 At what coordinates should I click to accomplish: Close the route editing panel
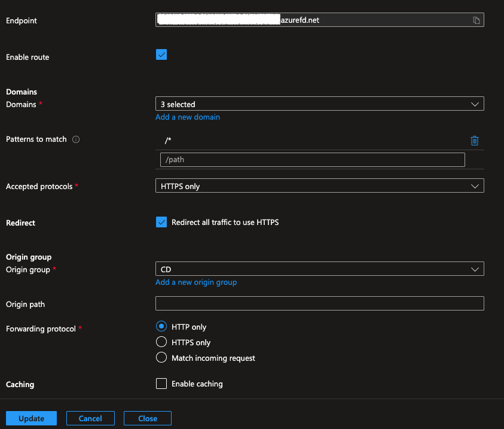pos(148,418)
